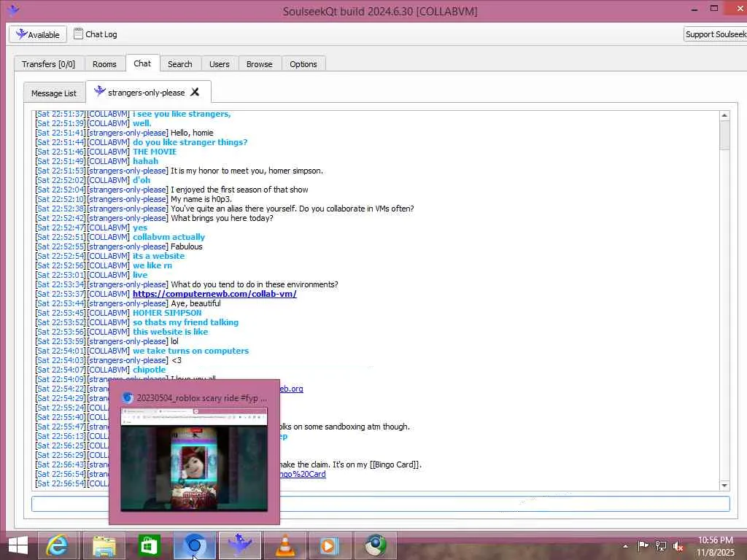The image size is (747, 560).
Task: Click message 'My name is h0p3.'
Action: tap(201, 199)
